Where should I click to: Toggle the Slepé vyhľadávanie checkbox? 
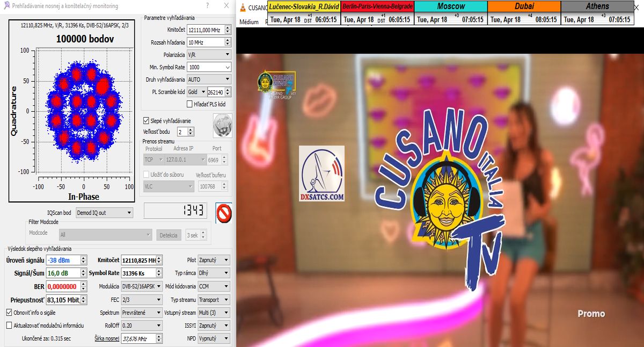(x=146, y=121)
